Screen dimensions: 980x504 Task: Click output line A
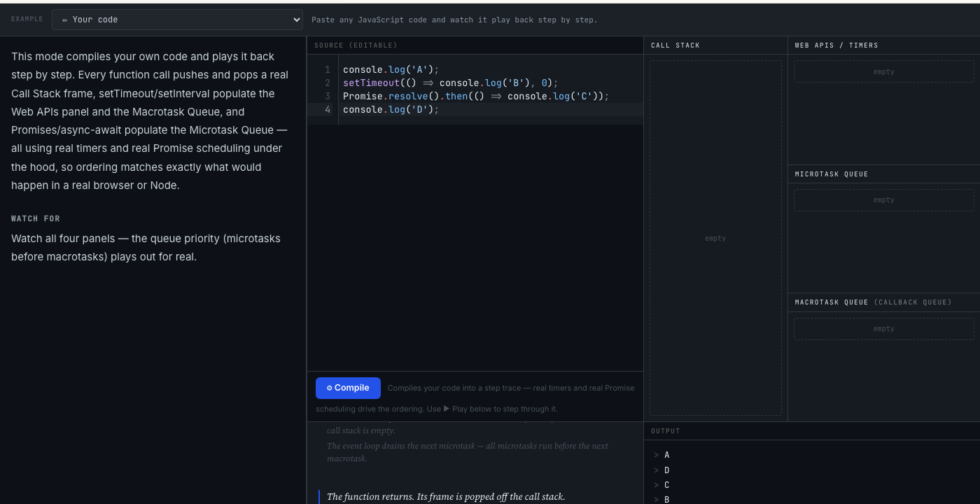pyautogui.click(x=666, y=455)
